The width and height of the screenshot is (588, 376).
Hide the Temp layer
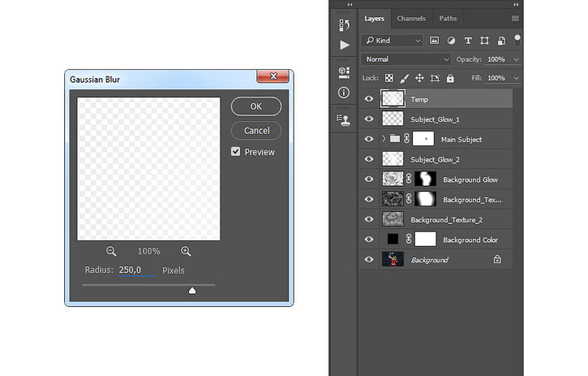[x=369, y=99]
